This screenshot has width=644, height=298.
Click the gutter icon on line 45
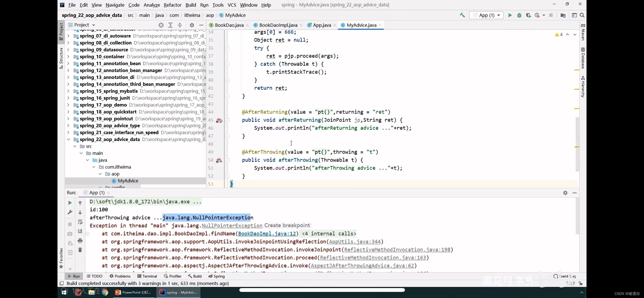[219, 120]
